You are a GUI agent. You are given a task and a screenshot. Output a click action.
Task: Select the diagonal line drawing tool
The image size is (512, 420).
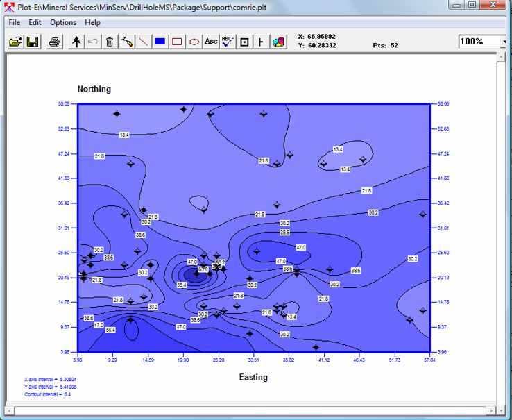144,42
